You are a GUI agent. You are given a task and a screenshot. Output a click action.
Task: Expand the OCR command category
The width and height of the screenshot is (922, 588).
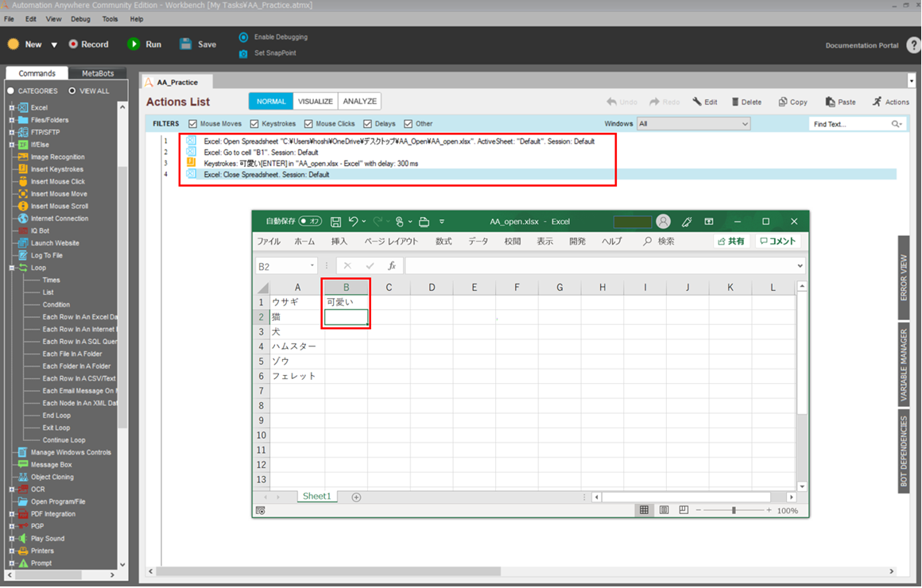pos(11,489)
